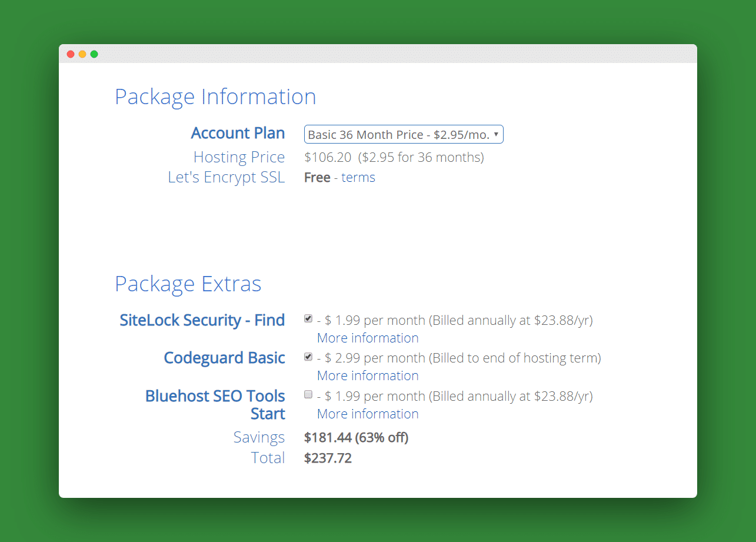Image resolution: width=756 pixels, height=542 pixels.
Task: View More information for Codeguard Basic
Action: pyautogui.click(x=368, y=375)
